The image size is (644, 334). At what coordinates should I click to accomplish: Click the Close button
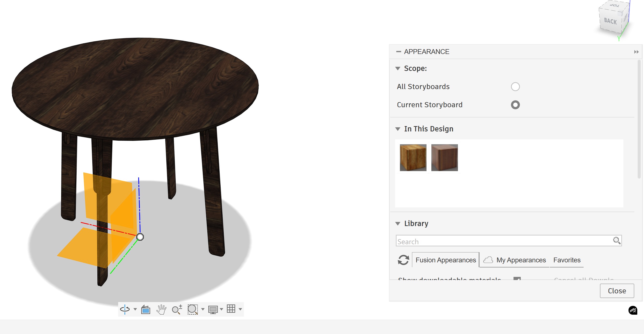coord(616,291)
